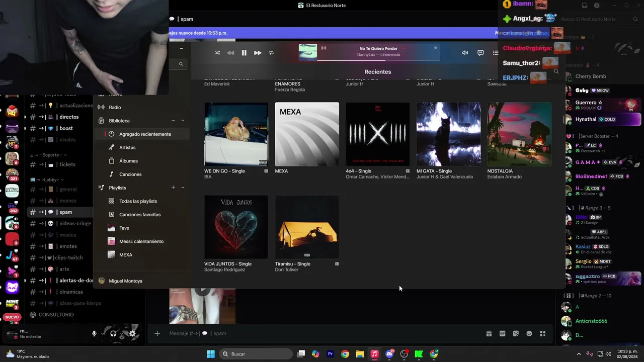Image resolution: width=644 pixels, height=362 pixels.
Task: Skip to the next track
Action: (258, 53)
